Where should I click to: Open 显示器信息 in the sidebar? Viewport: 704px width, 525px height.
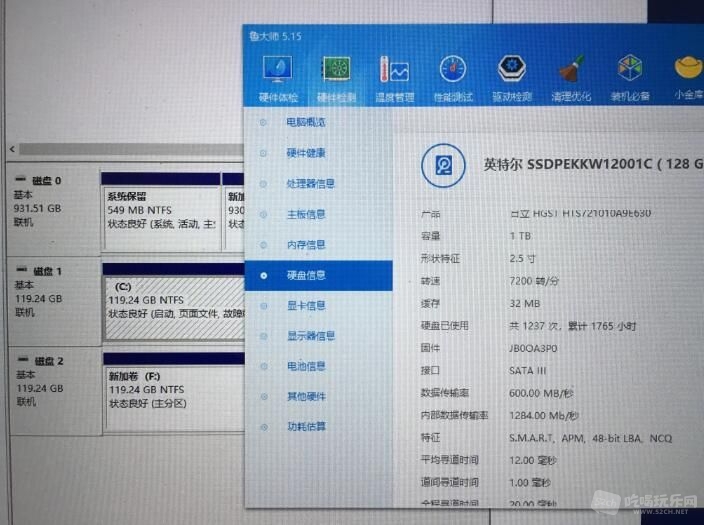[311, 336]
